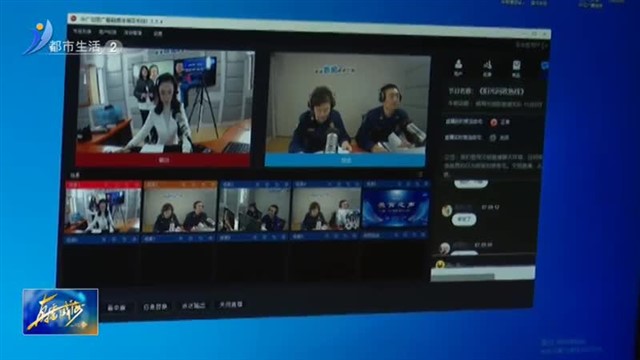Open the user person icon in right panel
Screen dimensions: 640x360
458,67
